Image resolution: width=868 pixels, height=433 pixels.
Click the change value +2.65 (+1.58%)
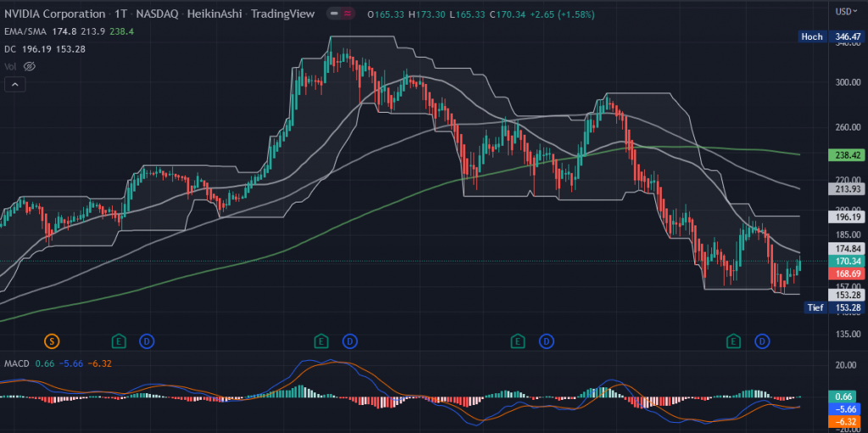coord(562,14)
